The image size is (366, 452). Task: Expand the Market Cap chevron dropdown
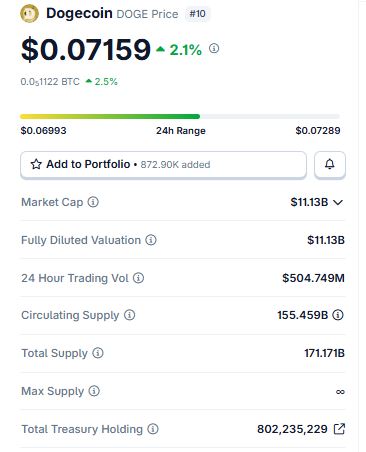pyautogui.click(x=338, y=202)
